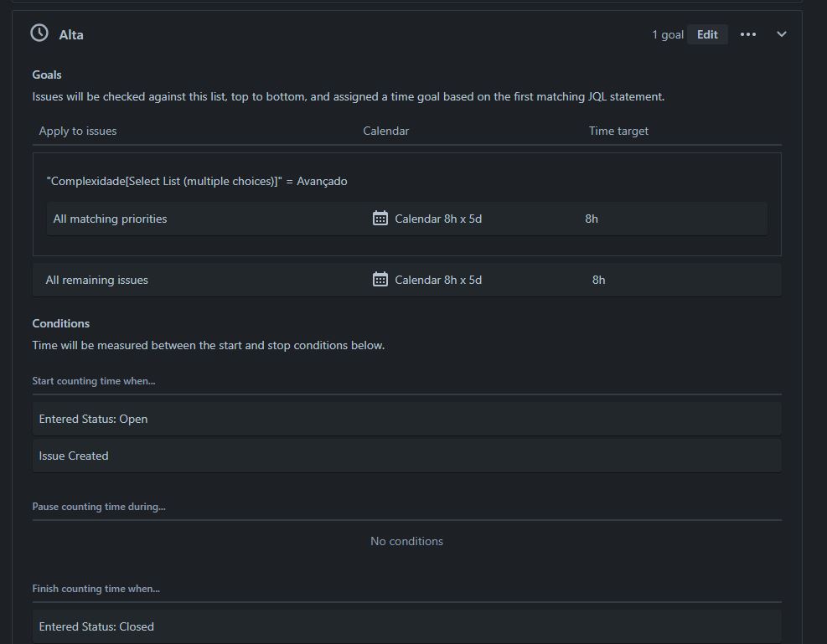Screen dimensions: 827x644
Task: Click calendar icon in All remaining issues row
Action: 380,280
